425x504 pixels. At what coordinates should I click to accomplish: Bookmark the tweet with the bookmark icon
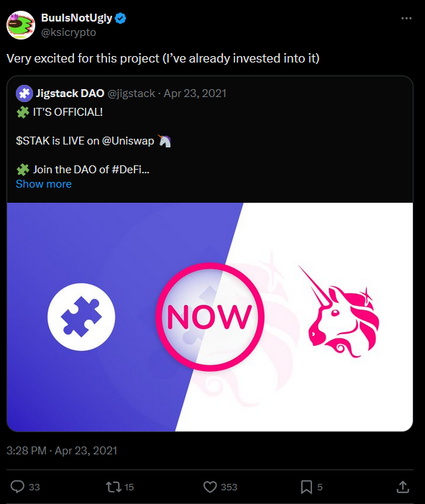306,487
